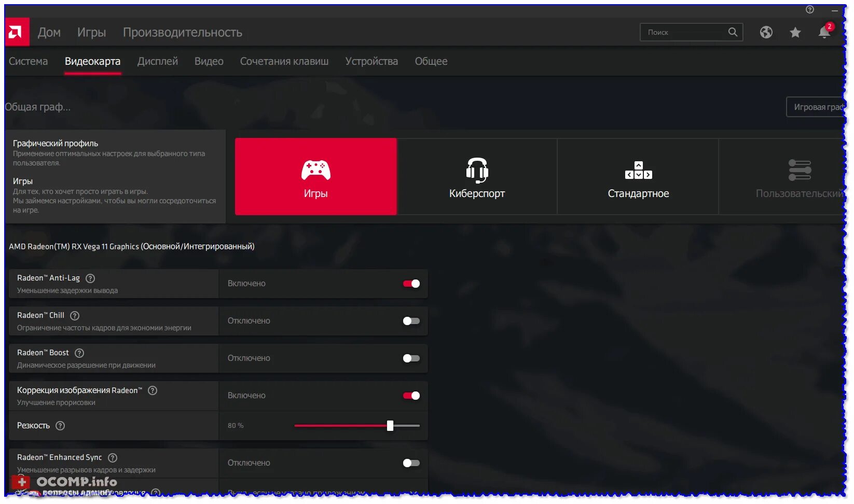The image size is (854, 504).
Task: Choose the Киберспорт graphics profile
Action: 477,176
